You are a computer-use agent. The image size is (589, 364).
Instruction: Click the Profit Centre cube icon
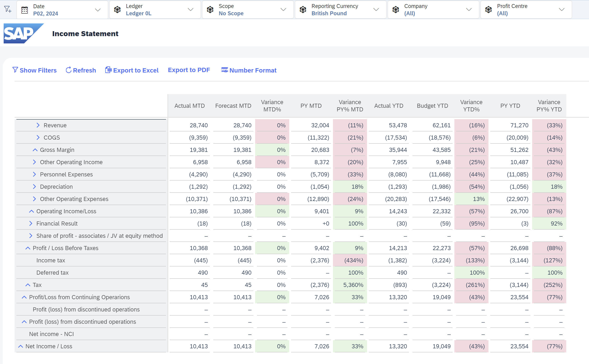[x=488, y=10]
